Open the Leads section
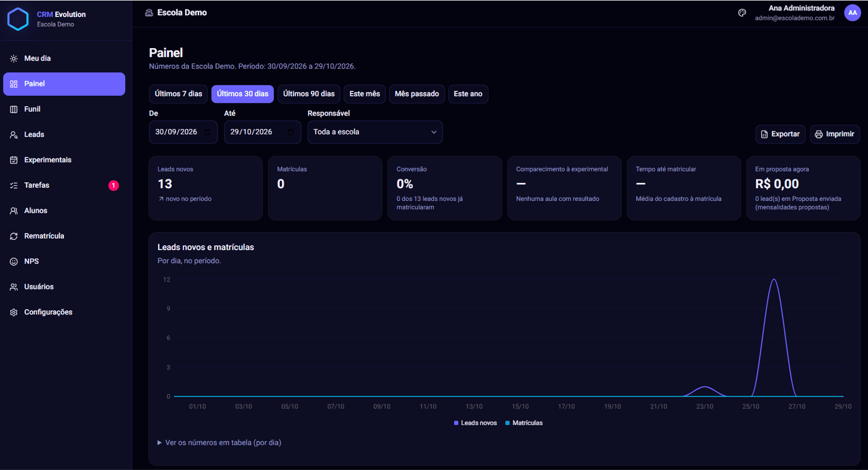This screenshot has width=868, height=470. click(x=64, y=135)
